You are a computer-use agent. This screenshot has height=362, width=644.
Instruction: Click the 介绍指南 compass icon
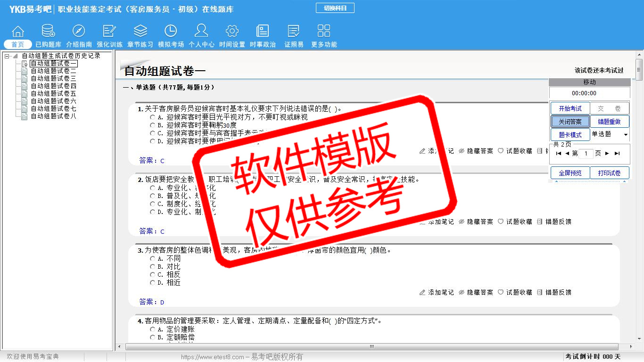pos(79,32)
